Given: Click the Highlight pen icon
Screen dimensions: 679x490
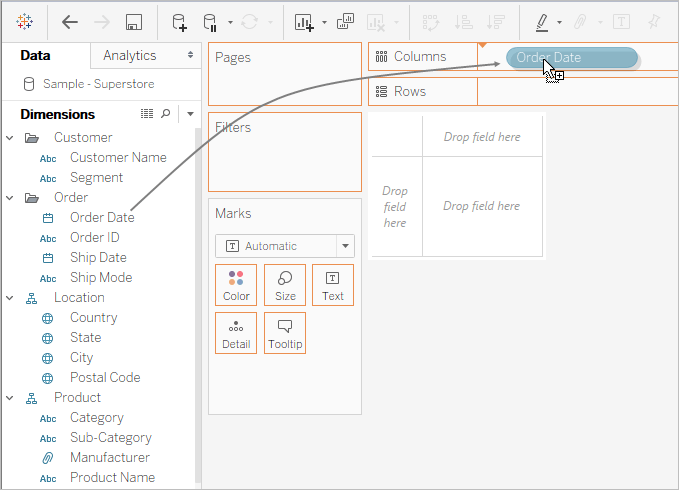Looking at the screenshot, I should [541, 21].
